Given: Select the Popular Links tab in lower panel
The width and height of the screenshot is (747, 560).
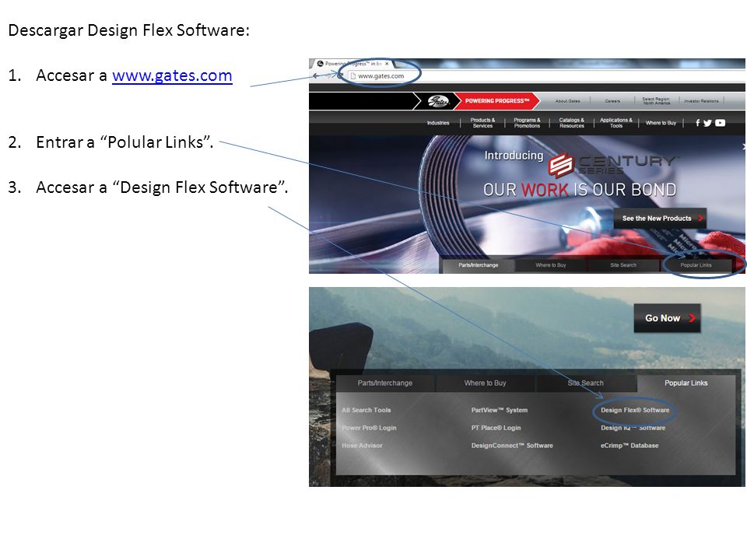Looking at the screenshot, I should click(686, 383).
